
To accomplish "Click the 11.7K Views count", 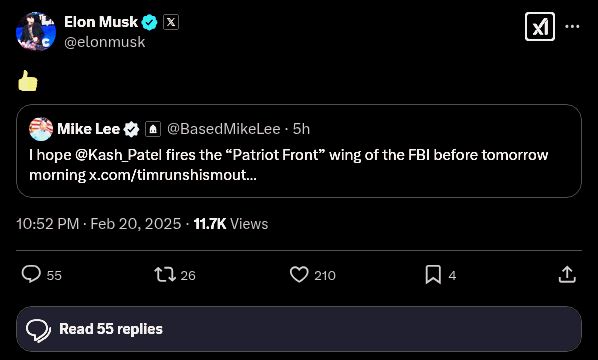I will pyautogui.click(x=231, y=224).
